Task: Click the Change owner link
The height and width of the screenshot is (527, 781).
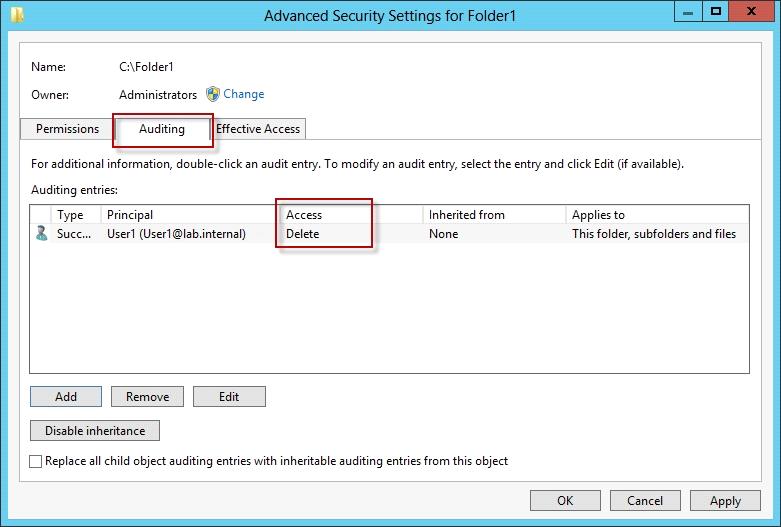Action: (x=244, y=94)
